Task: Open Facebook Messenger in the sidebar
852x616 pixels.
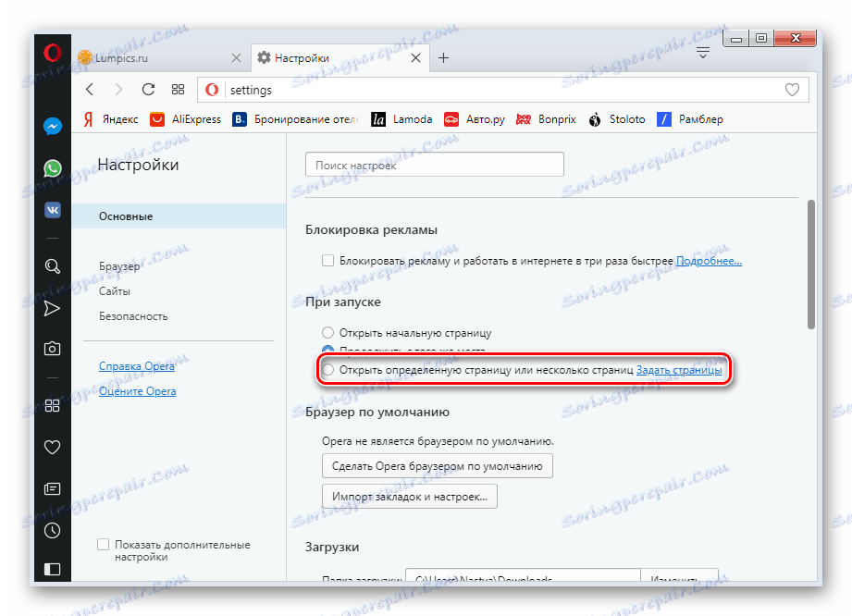Action: pyautogui.click(x=53, y=127)
